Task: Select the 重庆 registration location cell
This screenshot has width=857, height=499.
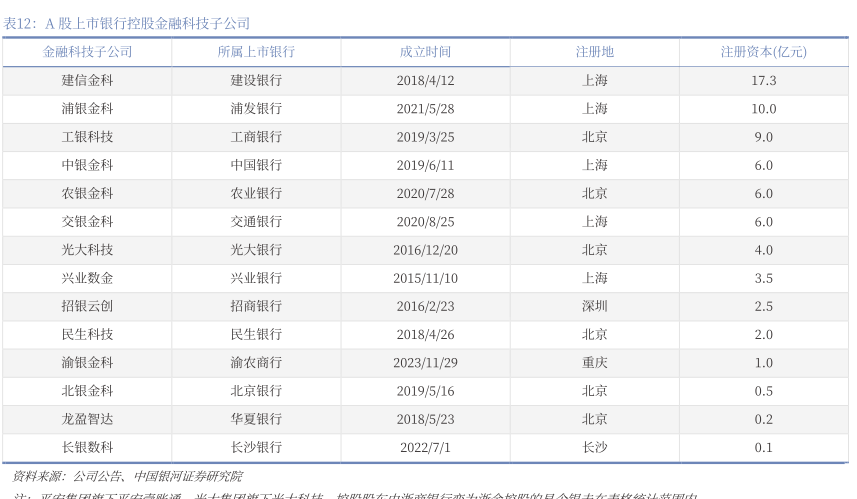Action: [594, 363]
